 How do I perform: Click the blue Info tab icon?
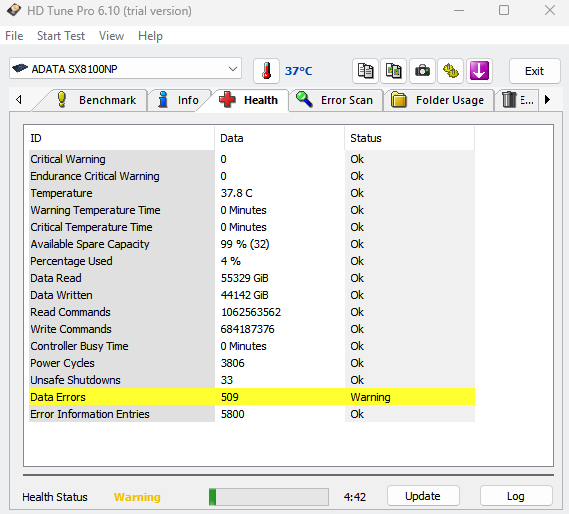click(163, 99)
